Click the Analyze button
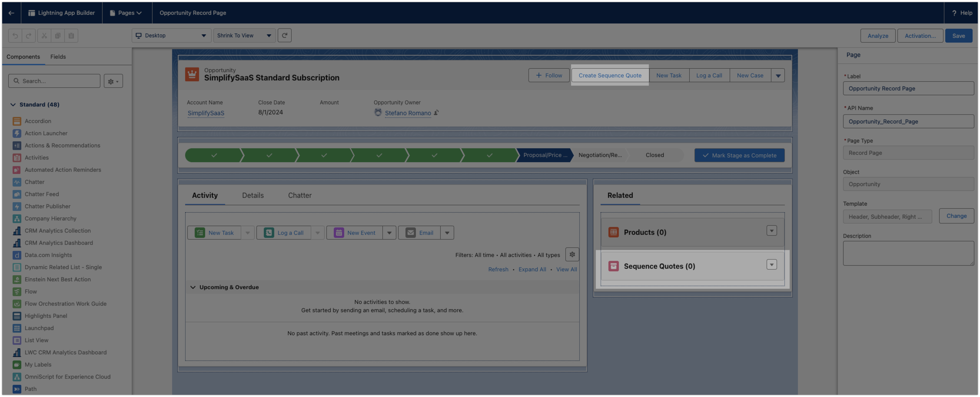 point(878,36)
